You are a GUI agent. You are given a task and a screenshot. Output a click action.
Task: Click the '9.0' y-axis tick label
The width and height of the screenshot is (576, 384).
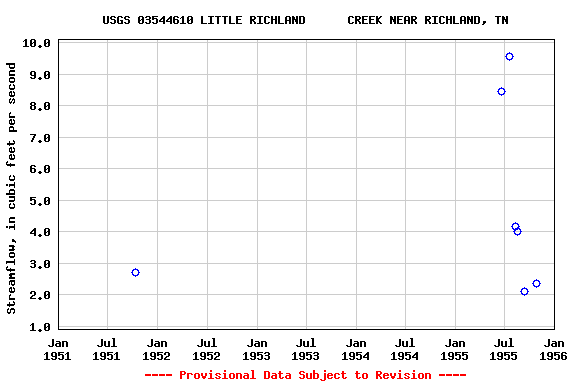40,75
